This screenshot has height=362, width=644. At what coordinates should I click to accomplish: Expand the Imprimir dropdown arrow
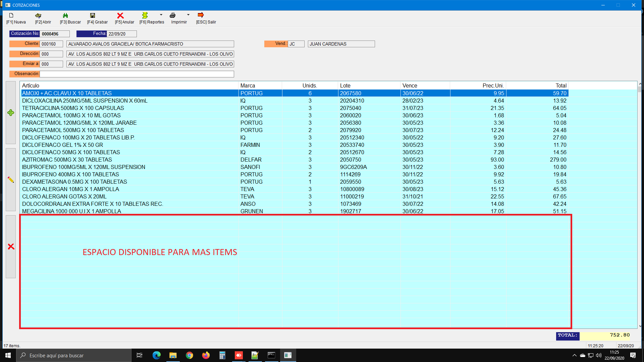[188, 15]
